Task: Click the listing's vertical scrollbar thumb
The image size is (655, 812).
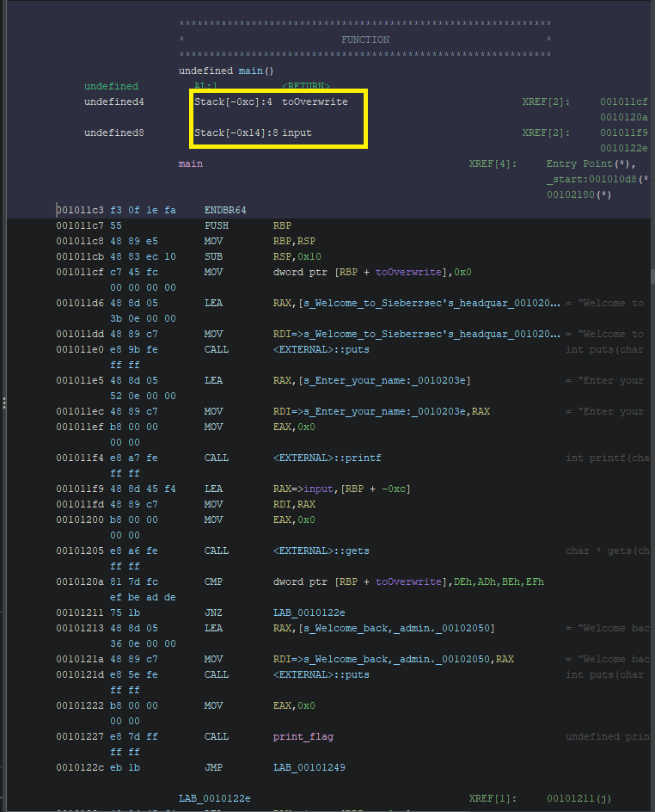Action: [x=652, y=277]
